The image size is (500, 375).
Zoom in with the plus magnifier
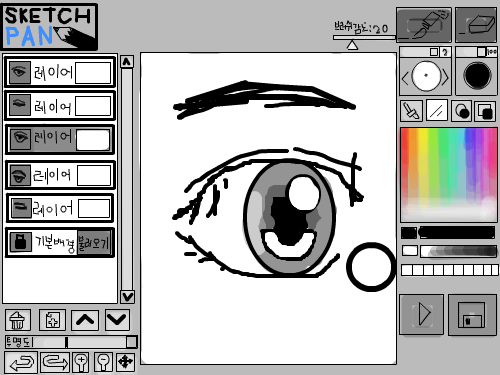coord(81,362)
